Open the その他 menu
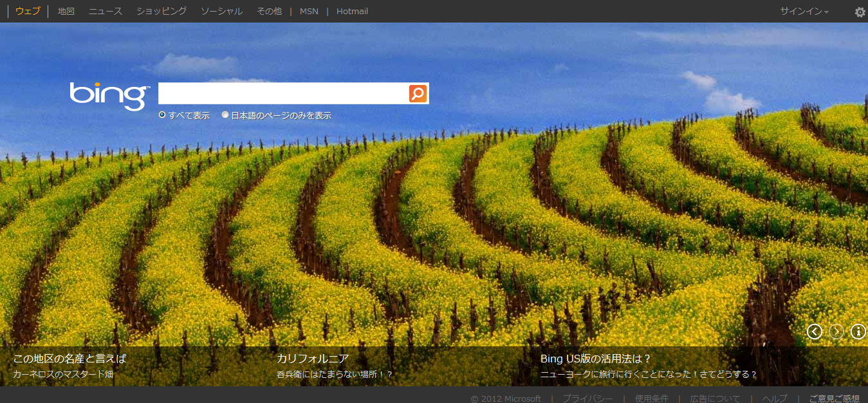Viewport: 868px width, 403px height. [x=269, y=12]
